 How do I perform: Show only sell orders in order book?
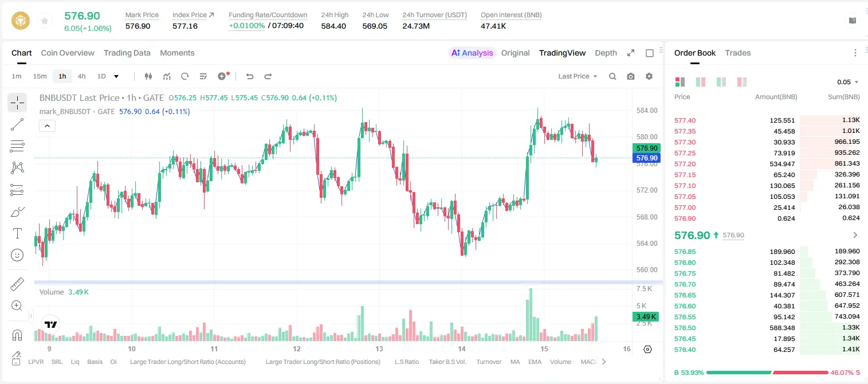[x=742, y=82]
